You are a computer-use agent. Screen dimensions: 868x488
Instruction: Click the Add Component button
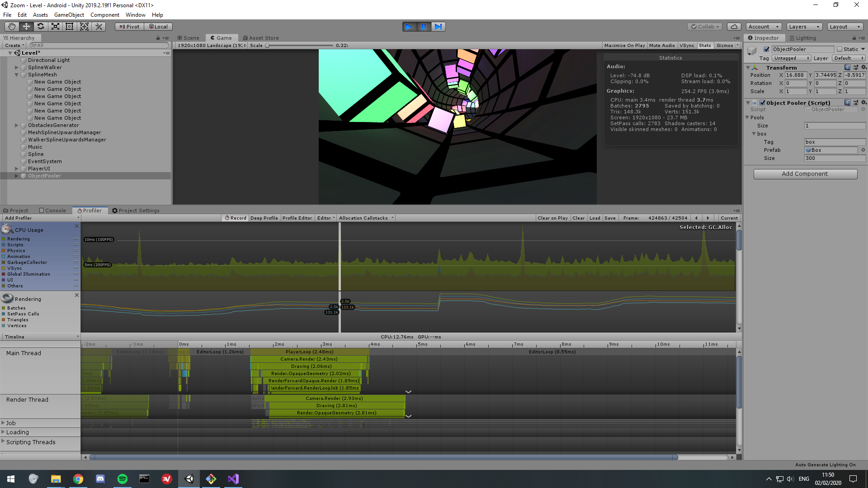click(805, 174)
